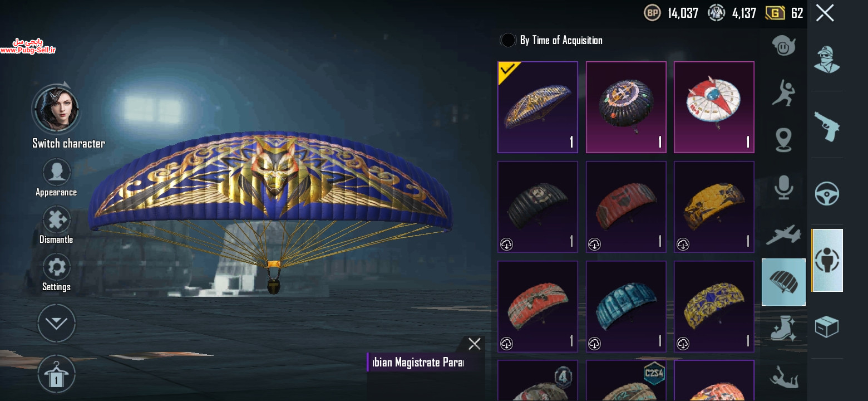Open the microphone voice category
Image resolution: width=868 pixels, height=401 pixels.
pyautogui.click(x=783, y=188)
